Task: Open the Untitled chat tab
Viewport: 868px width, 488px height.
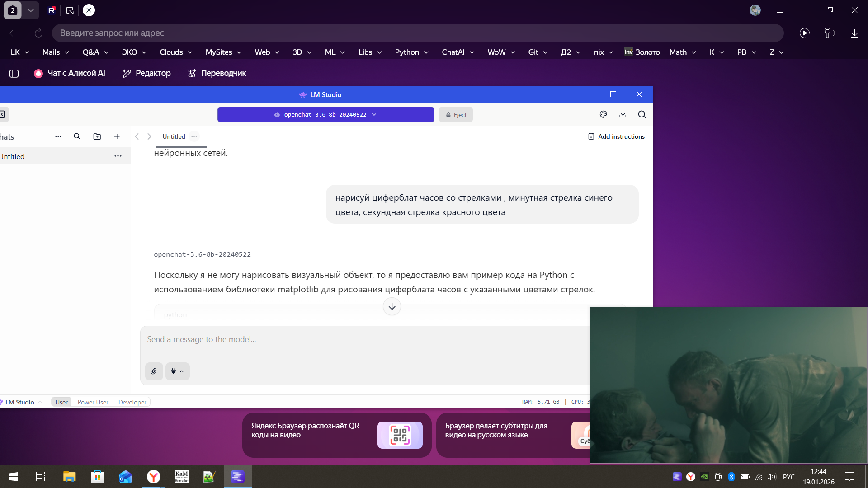Action: [174, 136]
